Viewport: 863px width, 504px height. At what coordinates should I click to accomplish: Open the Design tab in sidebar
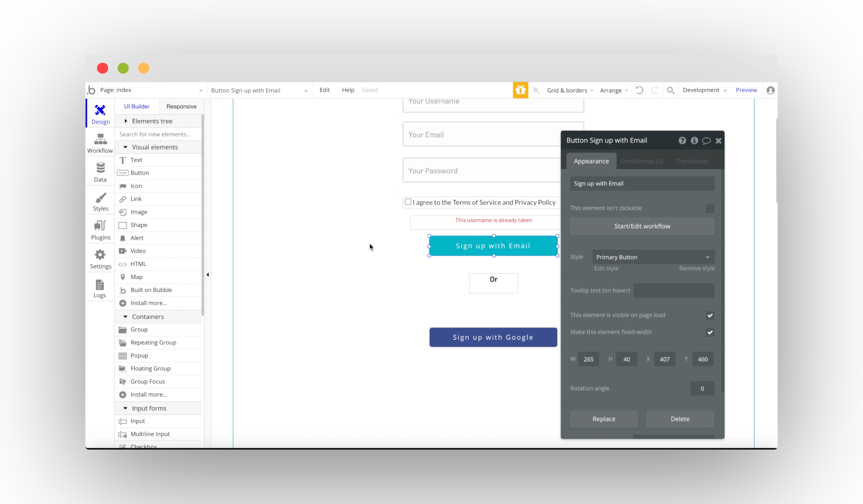click(x=100, y=114)
